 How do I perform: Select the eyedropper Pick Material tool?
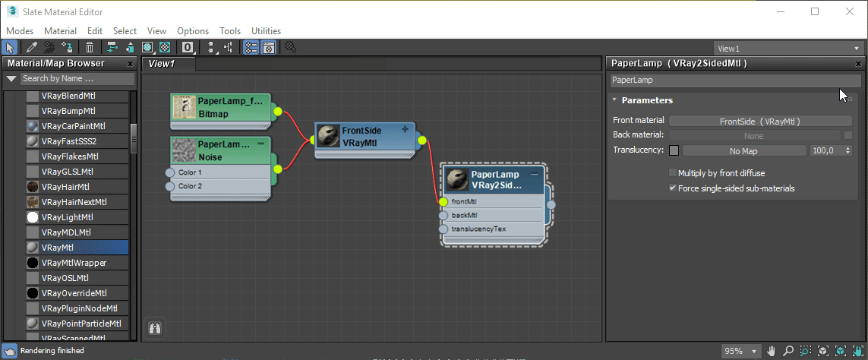(32, 48)
